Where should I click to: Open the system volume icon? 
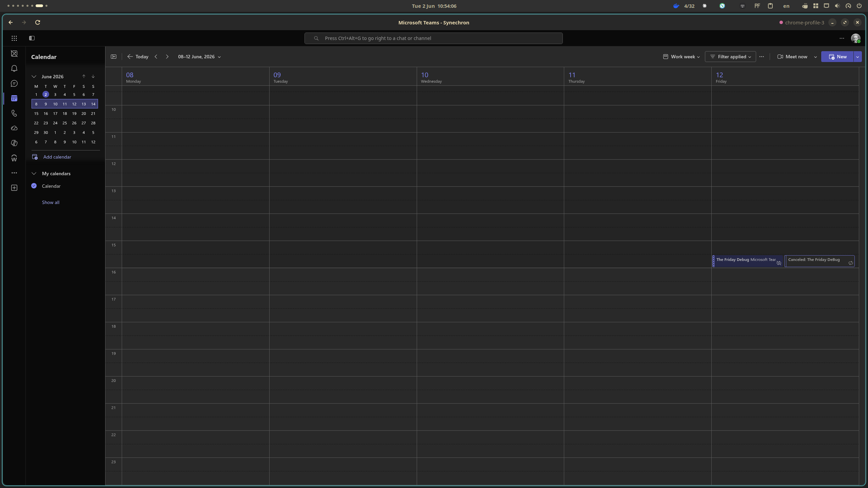pyautogui.click(x=837, y=6)
